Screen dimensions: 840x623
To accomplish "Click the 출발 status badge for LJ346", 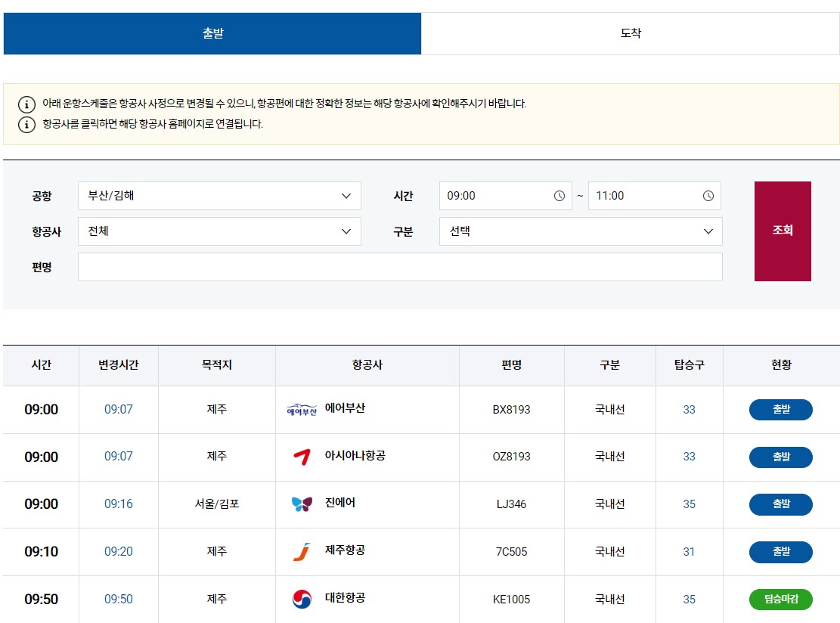I will [x=780, y=504].
